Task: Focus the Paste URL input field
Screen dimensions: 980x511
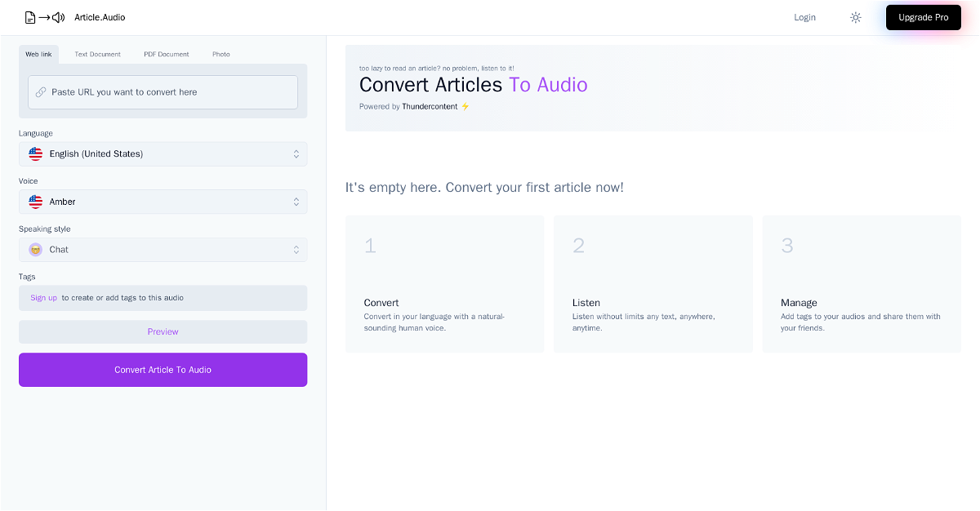Action: point(171,92)
